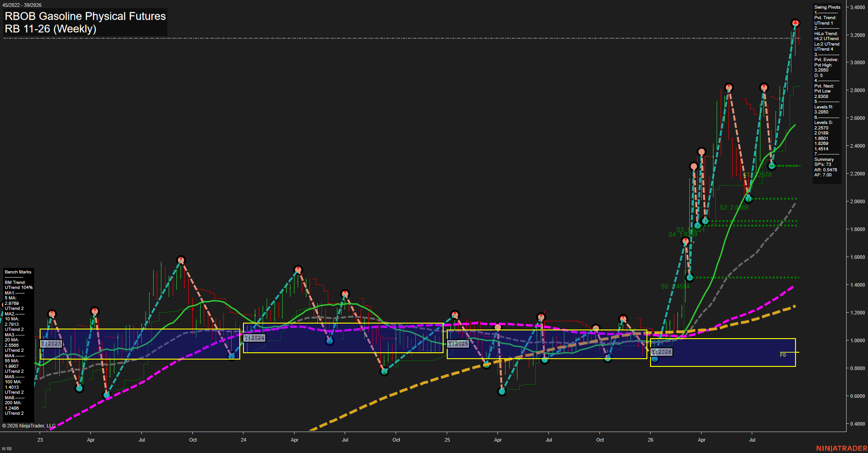Click the 10 MA value 2.7913
The width and height of the screenshot is (868, 453).
(12, 324)
